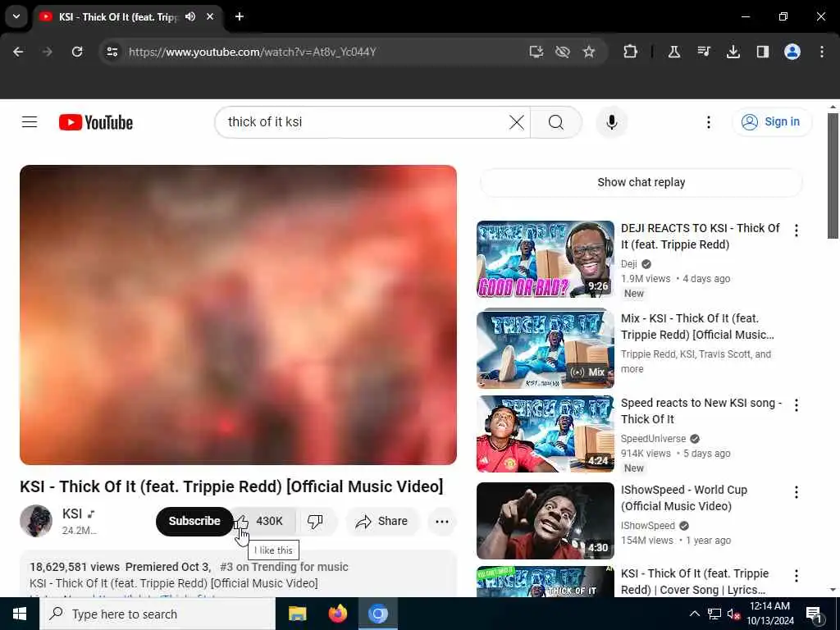Mute tab via speaker icon

pos(190,16)
